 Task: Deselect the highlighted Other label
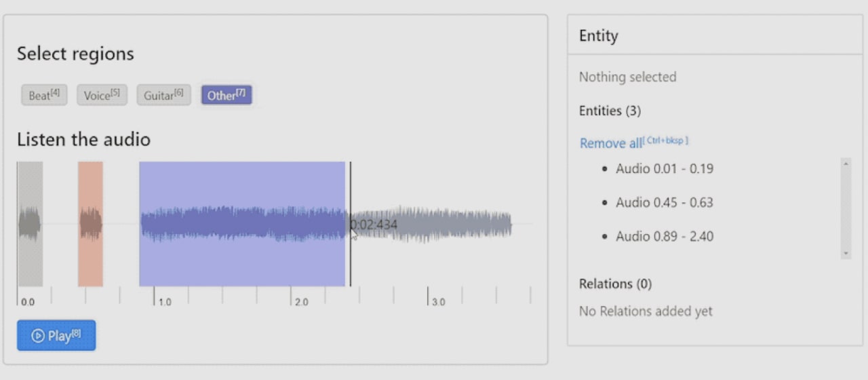tap(226, 95)
